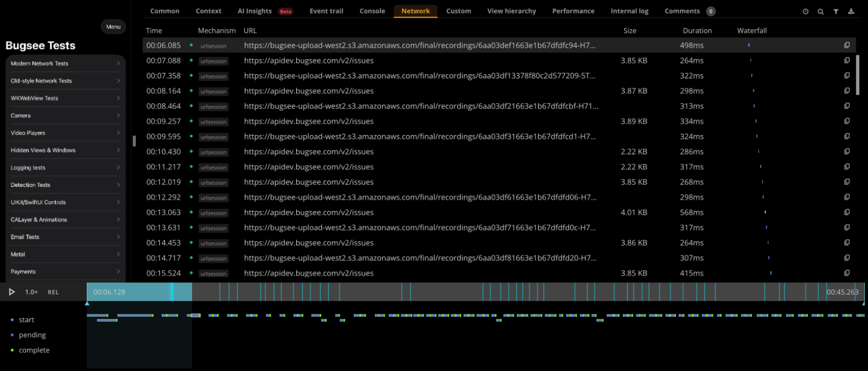Image resolution: width=868 pixels, height=371 pixels.
Task: Expand Logging tests chevron
Action: pos(118,168)
